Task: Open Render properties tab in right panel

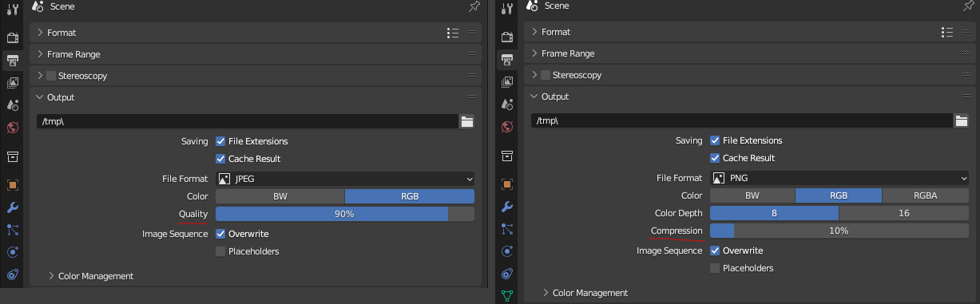Action: click(506, 37)
